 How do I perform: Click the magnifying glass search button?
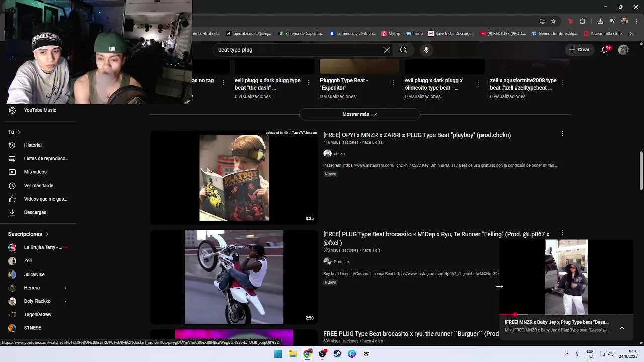tap(404, 50)
